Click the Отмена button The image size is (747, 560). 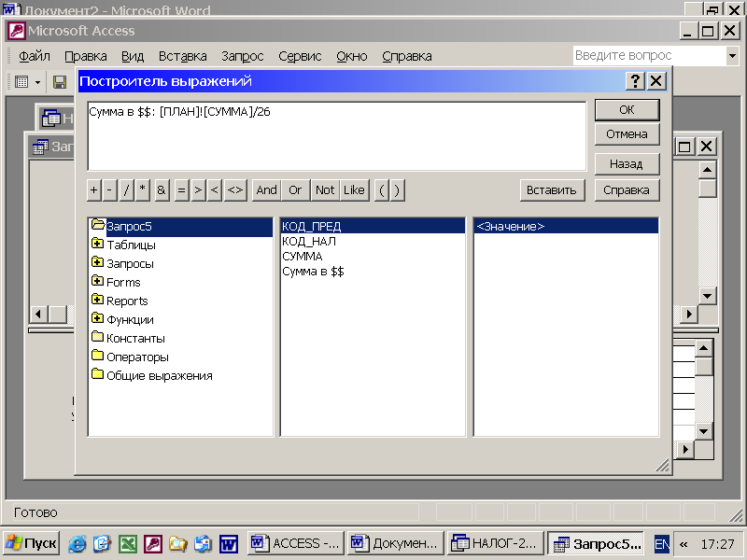pyautogui.click(x=627, y=134)
